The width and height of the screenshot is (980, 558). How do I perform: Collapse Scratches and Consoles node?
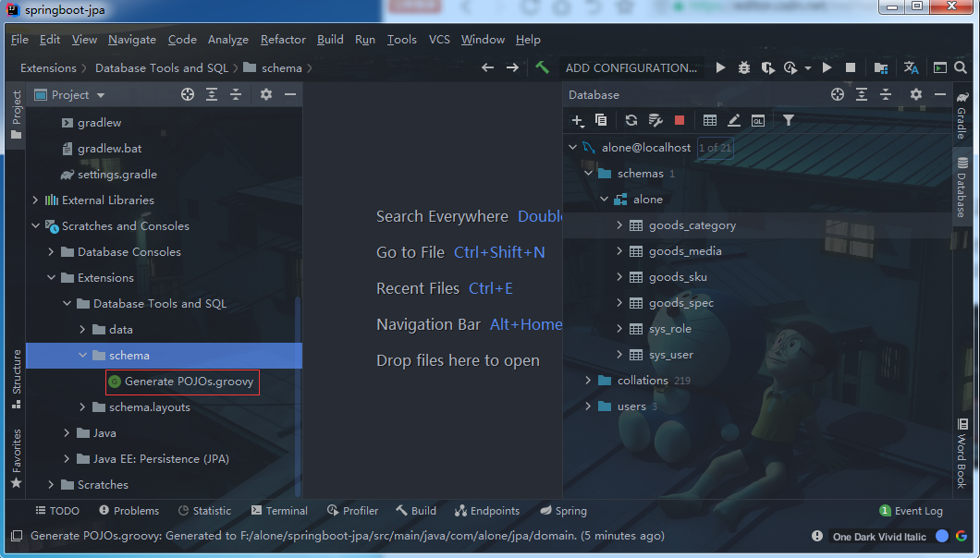[x=36, y=225]
